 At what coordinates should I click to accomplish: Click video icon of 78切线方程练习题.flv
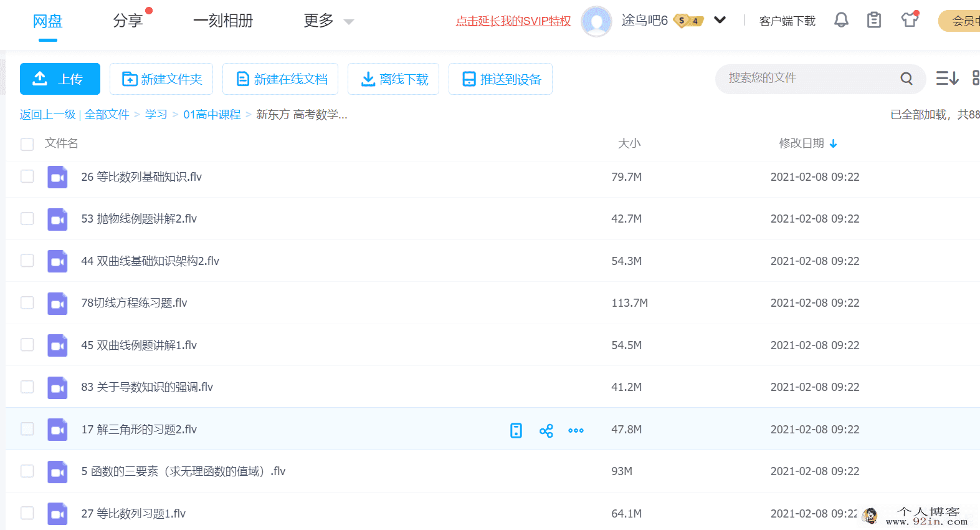57,303
